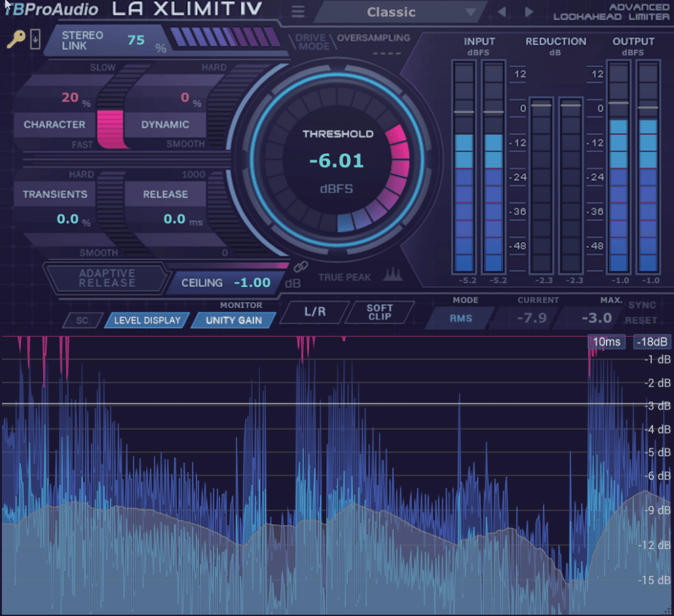Open the 10ms time range selector
Viewport: 674px width, 616px height.
pyautogui.click(x=607, y=341)
